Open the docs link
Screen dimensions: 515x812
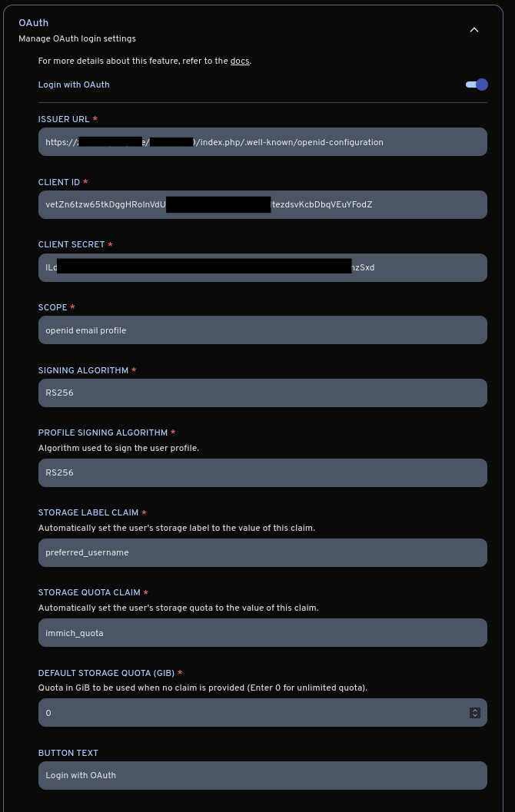click(240, 61)
